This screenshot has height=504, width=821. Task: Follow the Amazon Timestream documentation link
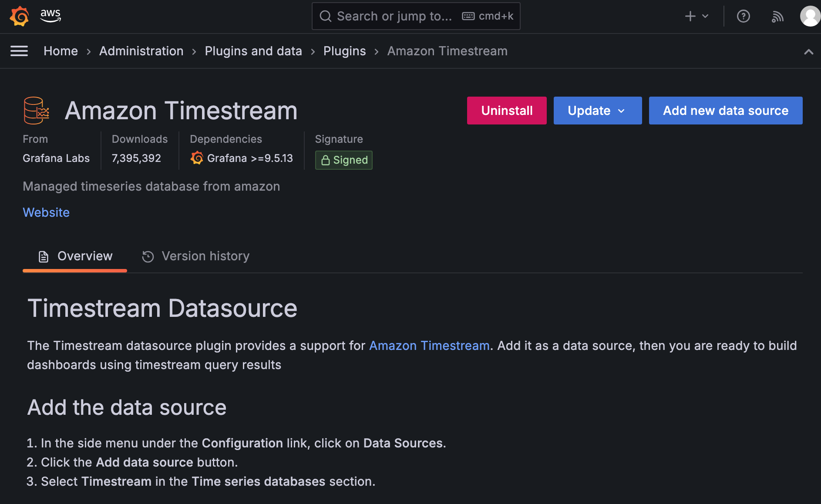429,346
